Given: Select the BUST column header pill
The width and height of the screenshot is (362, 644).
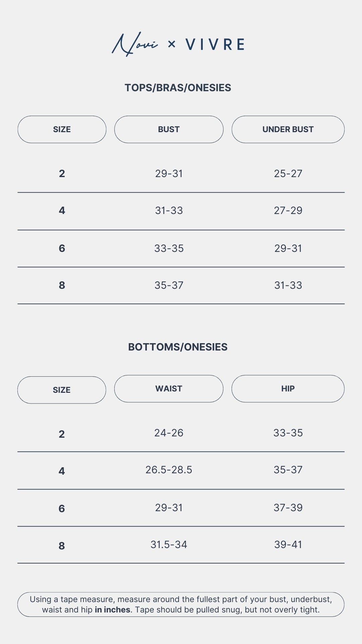Looking at the screenshot, I should 169,129.
